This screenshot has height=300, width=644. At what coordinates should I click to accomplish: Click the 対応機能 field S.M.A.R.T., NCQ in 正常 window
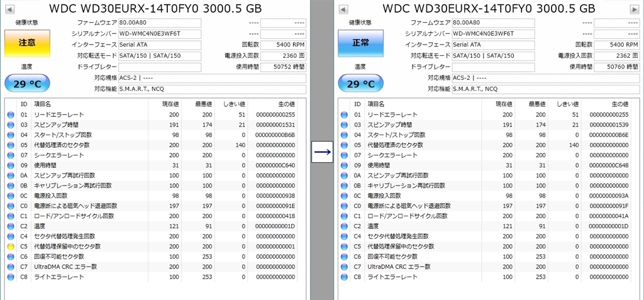click(x=546, y=89)
